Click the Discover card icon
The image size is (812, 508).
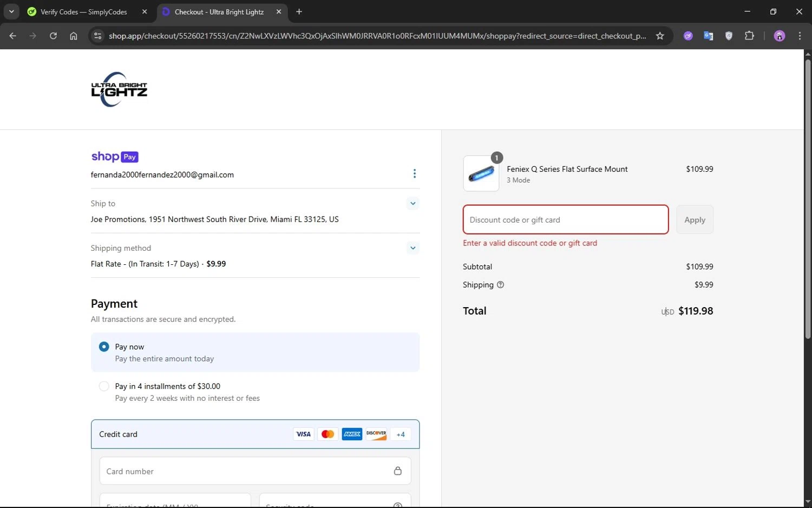tap(376, 434)
